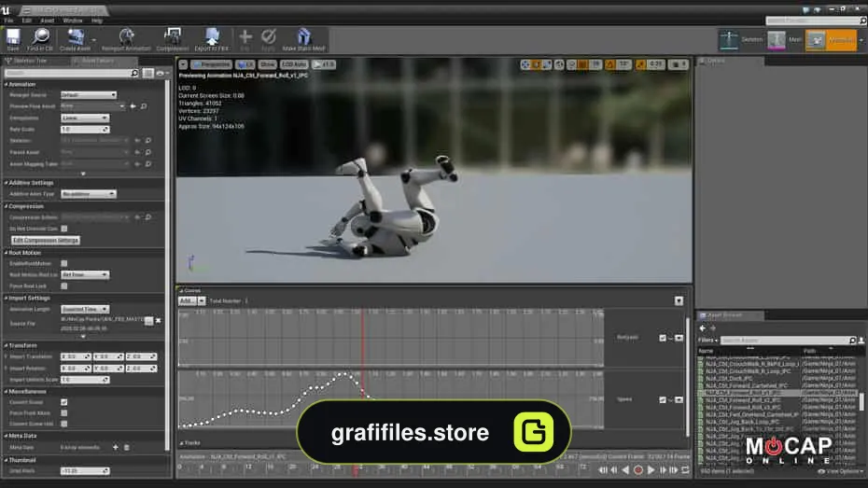
Task: Add a Meta Data array element
Action: click(115, 447)
